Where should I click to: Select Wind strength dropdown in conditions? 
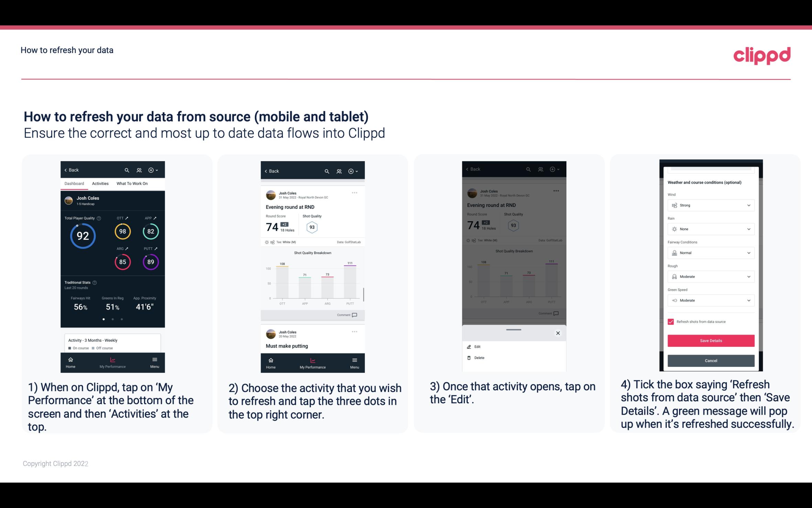click(710, 205)
